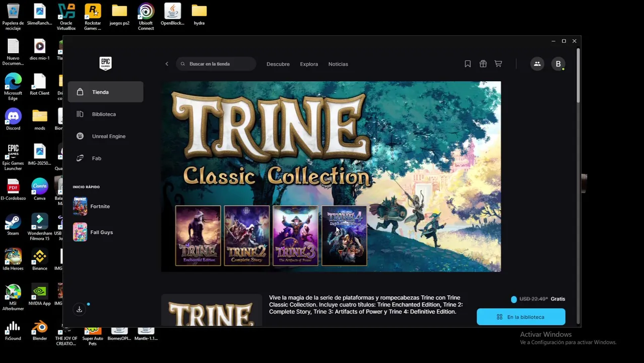Select the juegos ps2 folder
Image resolution: width=644 pixels, height=363 pixels.
[x=119, y=15]
